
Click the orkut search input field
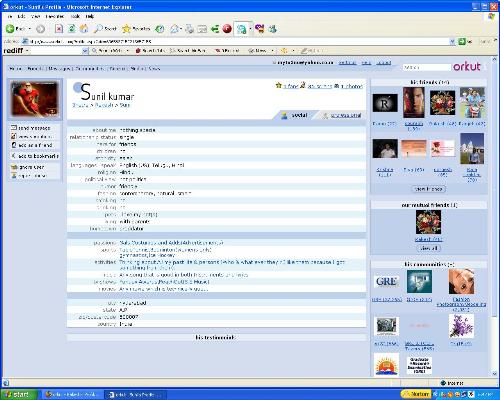coord(427,67)
